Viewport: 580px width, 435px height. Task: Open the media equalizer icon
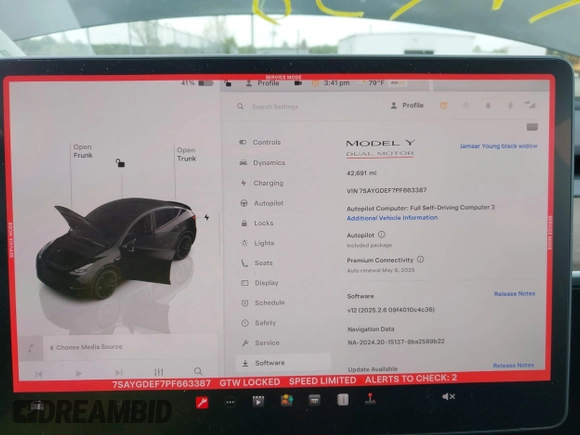(x=158, y=372)
